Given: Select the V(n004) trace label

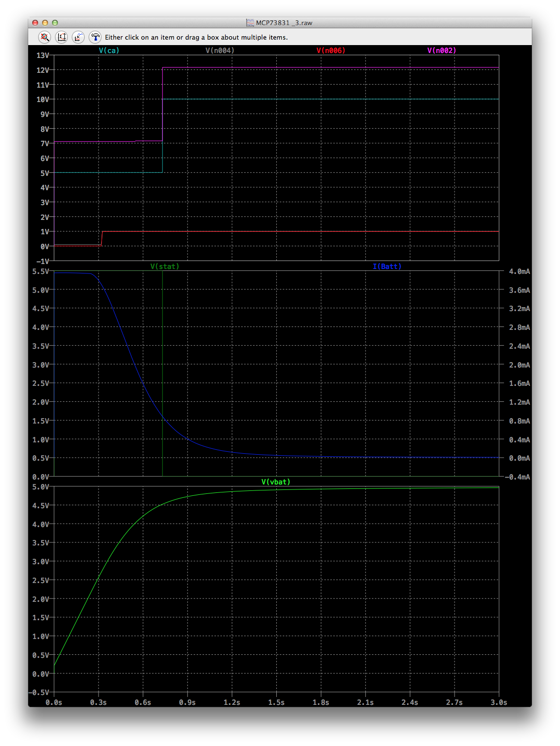Looking at the screenshot, I should coord(220,51).
